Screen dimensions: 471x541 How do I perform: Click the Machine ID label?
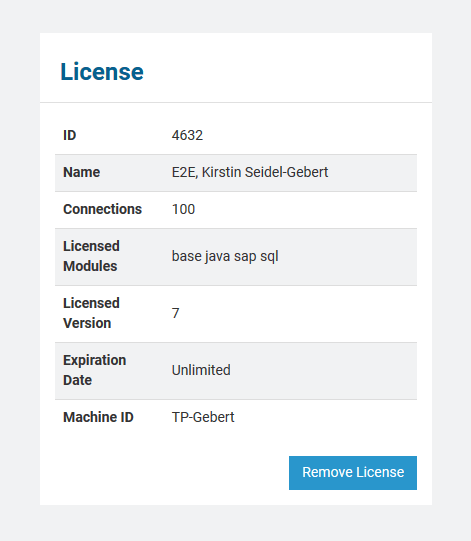[x=98, y=417]
